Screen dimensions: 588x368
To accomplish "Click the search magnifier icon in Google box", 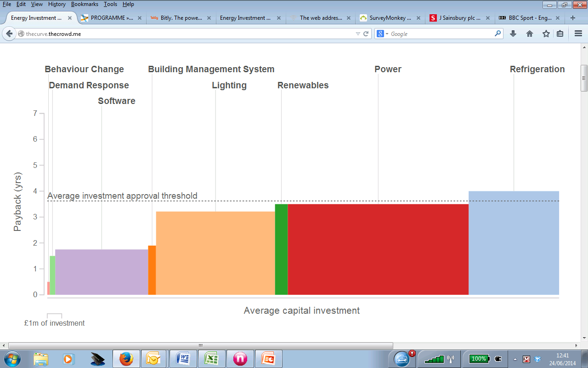I will pyautogui.click(x=498, y=34).
